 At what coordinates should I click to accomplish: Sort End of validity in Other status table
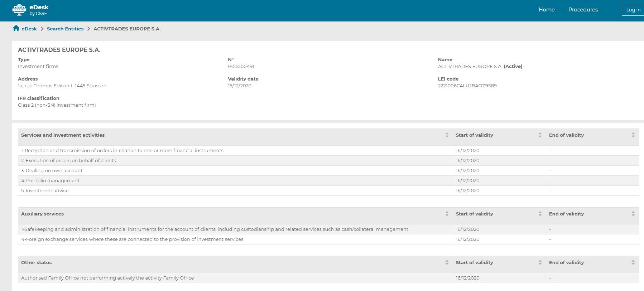(x=633, y=262)
